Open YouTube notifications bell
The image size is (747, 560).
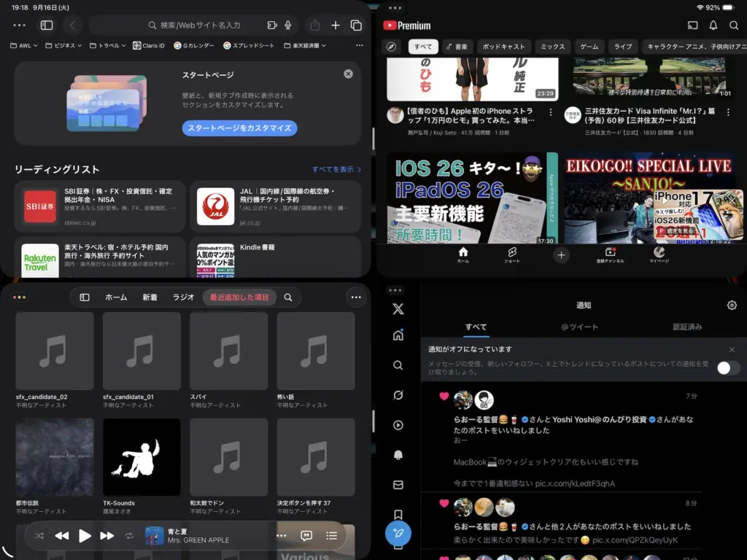[713, 26]
